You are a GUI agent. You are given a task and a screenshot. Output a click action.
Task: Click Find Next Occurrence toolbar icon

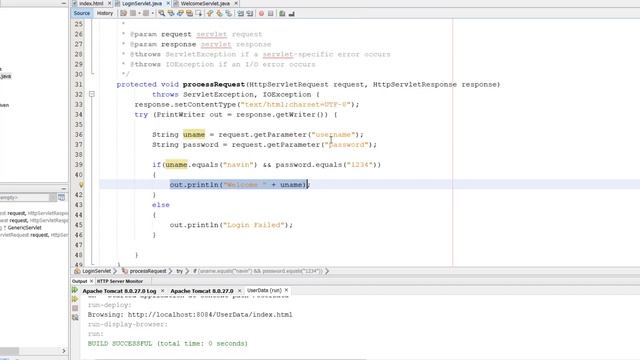pyautogui.click(x=180, y=13)
